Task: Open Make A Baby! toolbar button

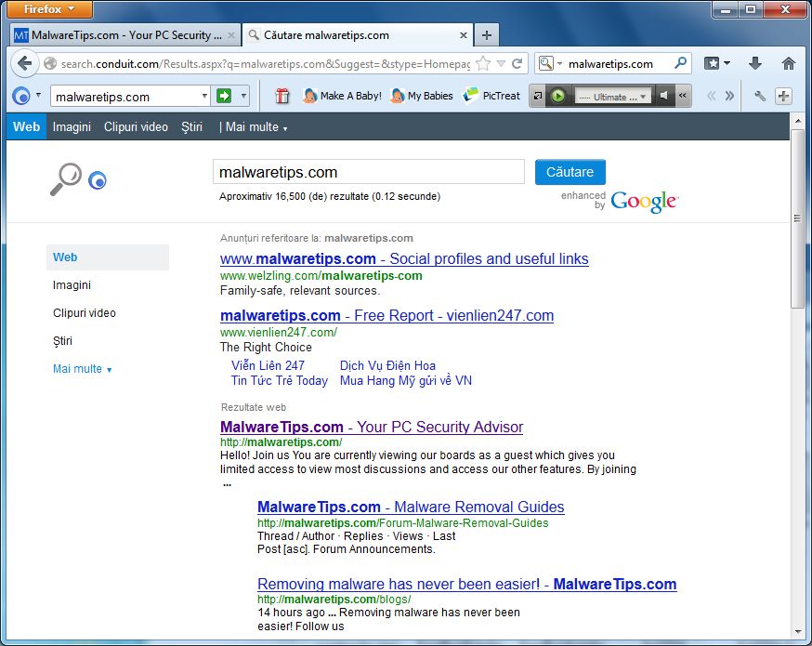Action: (x=342, y=96)
